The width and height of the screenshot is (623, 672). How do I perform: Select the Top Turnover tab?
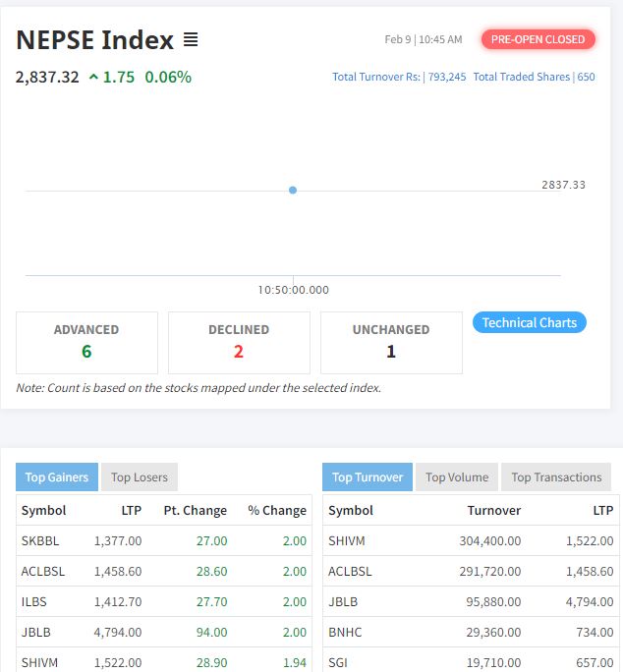pyautogui.click(x=368, y=477)
